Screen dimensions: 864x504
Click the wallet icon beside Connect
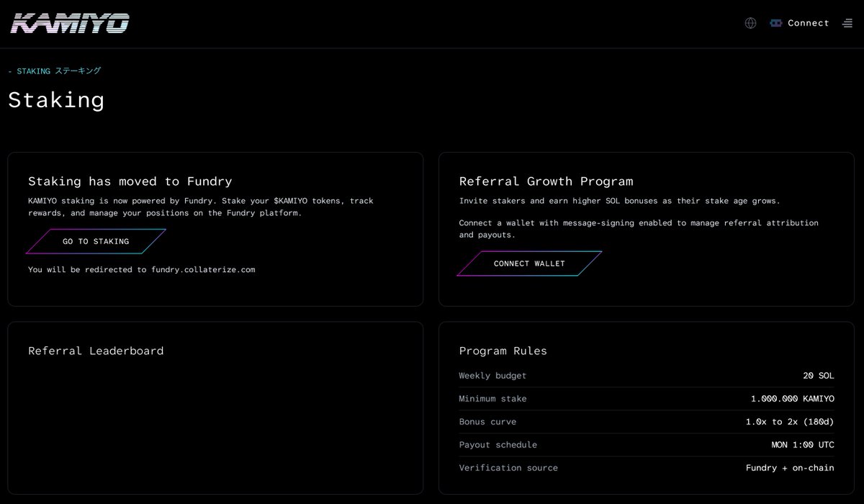(x=775, y=23)
